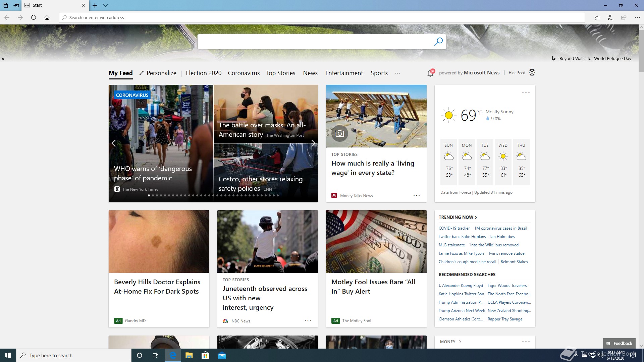Open the notifications bell icon

click(x=431, y=73)
